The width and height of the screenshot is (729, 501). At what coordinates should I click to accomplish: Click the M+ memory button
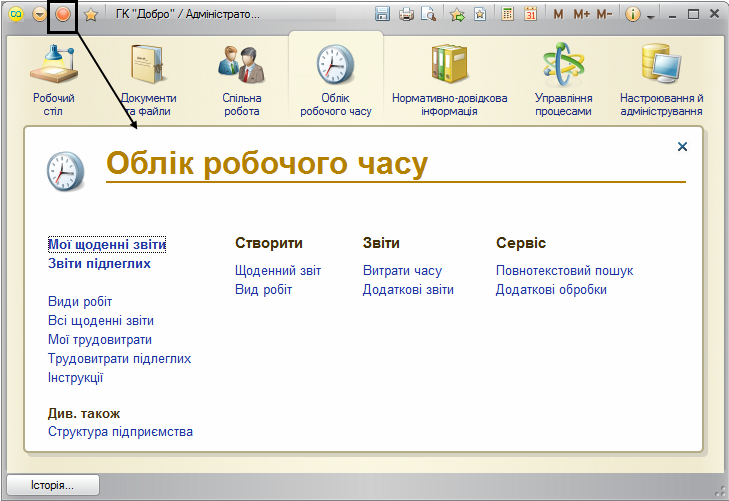coord(582,15)
